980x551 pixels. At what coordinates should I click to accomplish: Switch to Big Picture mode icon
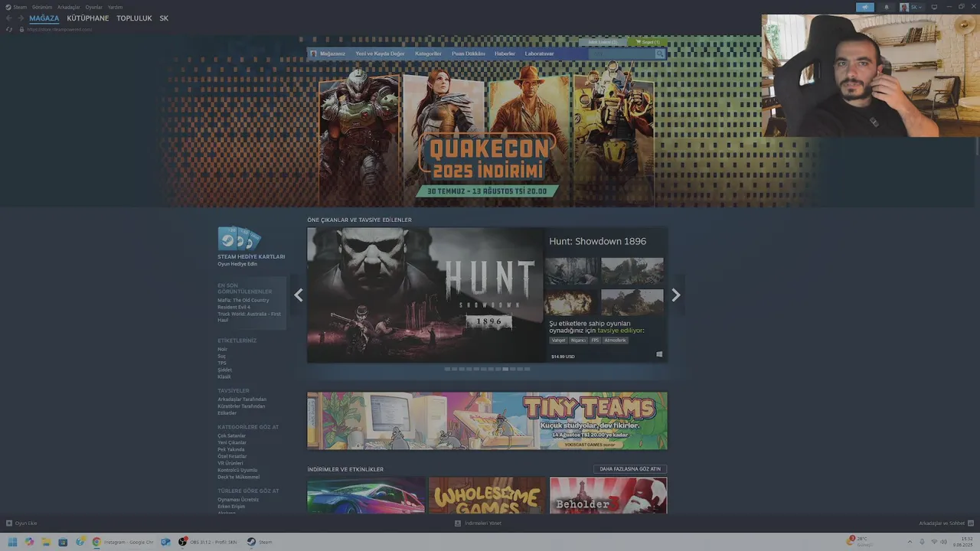pos(934,7)
